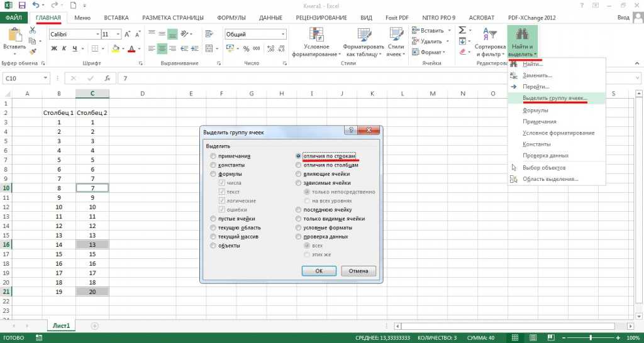The height and width of the screenshot is (343, 644).
Task: Expand the Name Box C10 dropdown
Action: click(45, 78)
